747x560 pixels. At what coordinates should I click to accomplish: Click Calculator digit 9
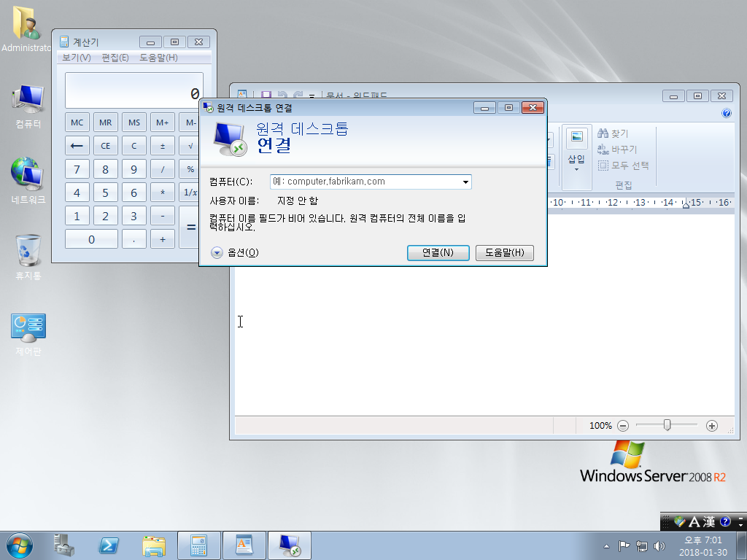tap(134, 169)
